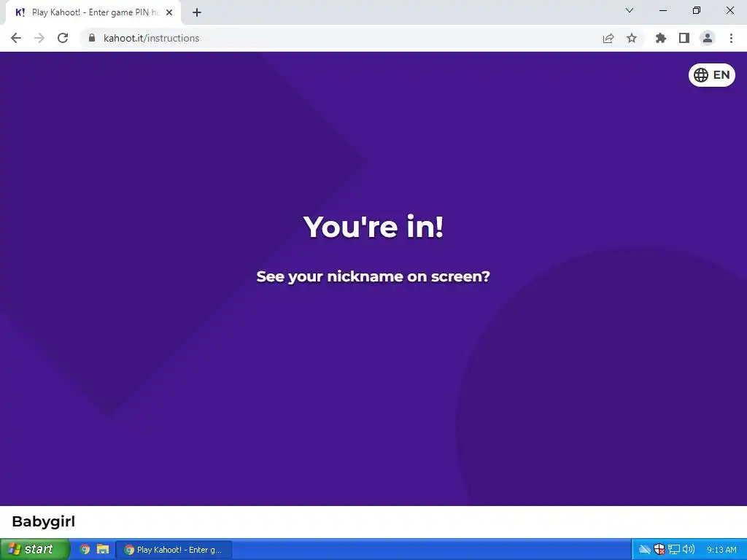View site info via the lock icon
Viewport: 747px width, 560px height.
pyautogui.click(x=92, y=38)
